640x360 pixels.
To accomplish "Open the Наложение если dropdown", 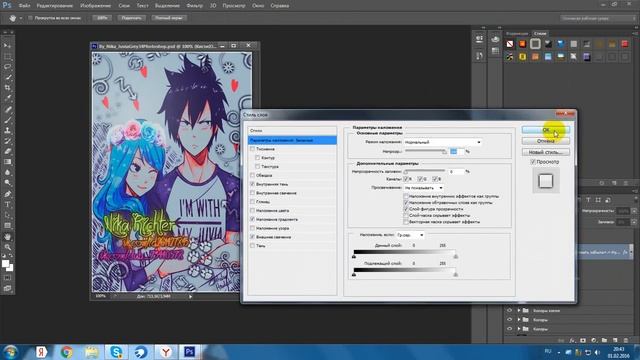I will [x=410, y=235].
